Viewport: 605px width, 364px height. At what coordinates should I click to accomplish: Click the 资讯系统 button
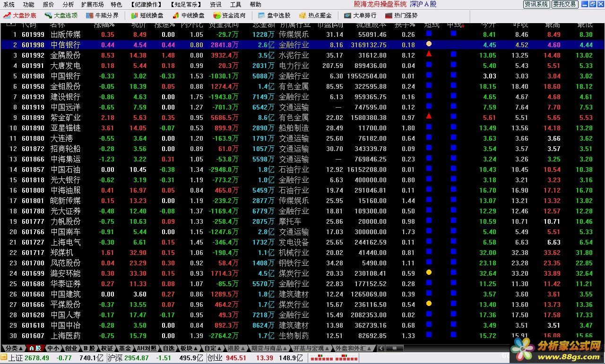536,4
